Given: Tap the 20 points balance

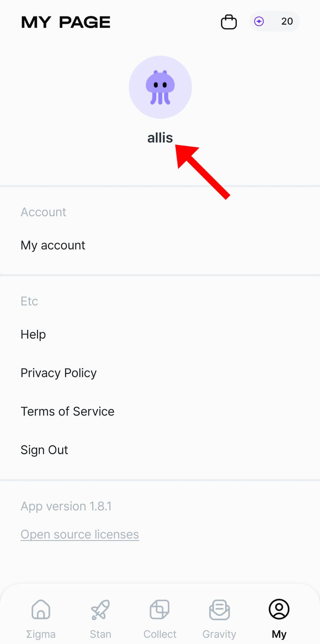Looking at the screenshot, I should click(x=287, y=21).
